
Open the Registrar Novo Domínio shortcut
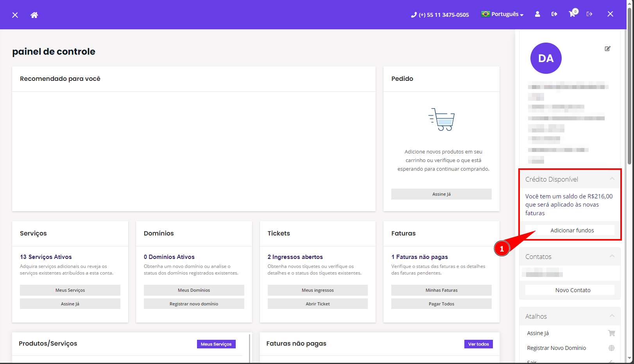(556, 348)
